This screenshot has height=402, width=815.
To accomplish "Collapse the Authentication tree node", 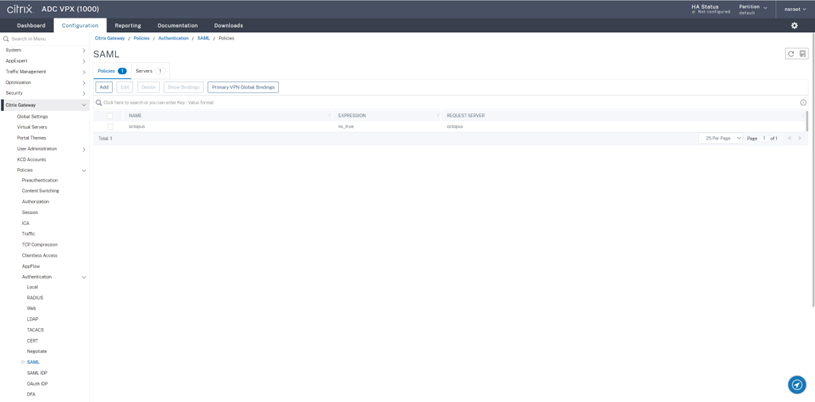I will tap(84, 277).
